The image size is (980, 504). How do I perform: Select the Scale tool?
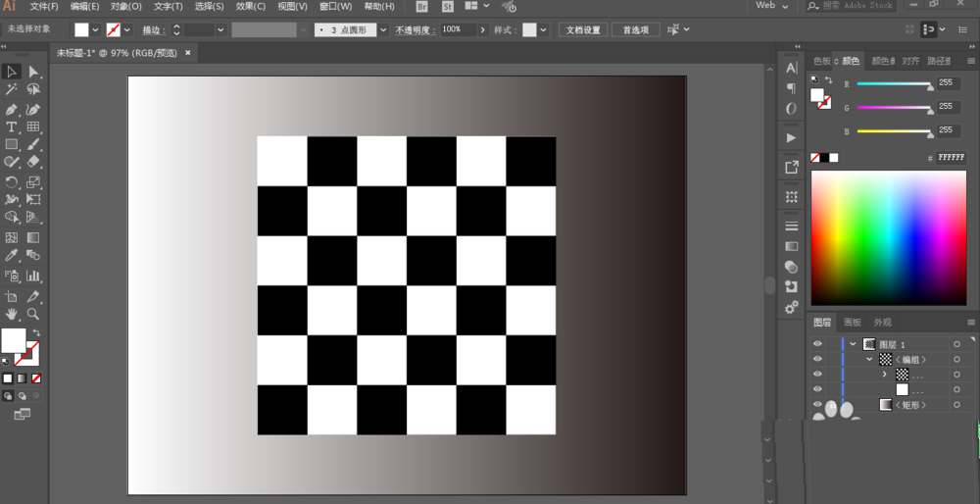[x=33, y=182]
